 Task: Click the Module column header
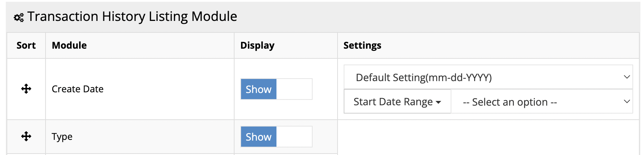click(69, 45)
